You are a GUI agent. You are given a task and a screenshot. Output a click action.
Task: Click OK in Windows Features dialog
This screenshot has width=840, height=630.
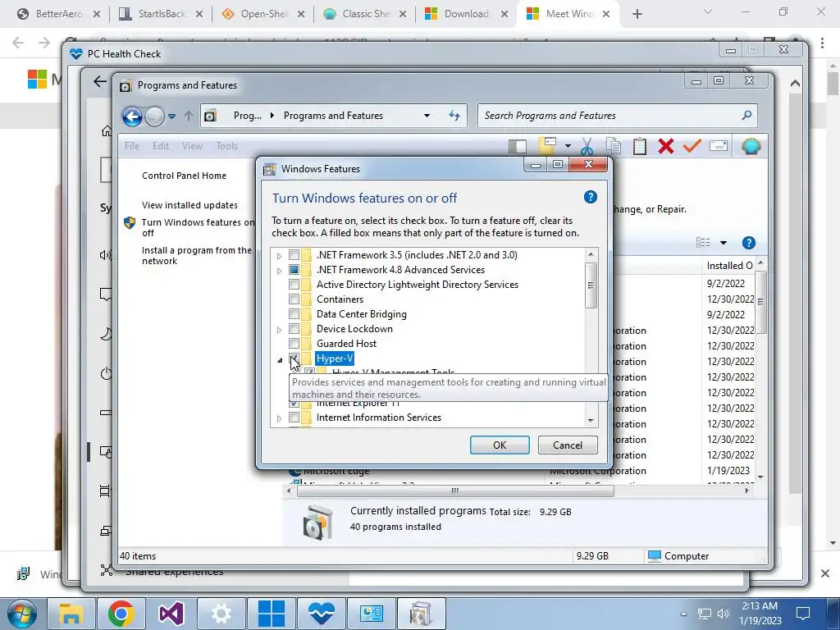pyautogui.click(x=500, y=445)
